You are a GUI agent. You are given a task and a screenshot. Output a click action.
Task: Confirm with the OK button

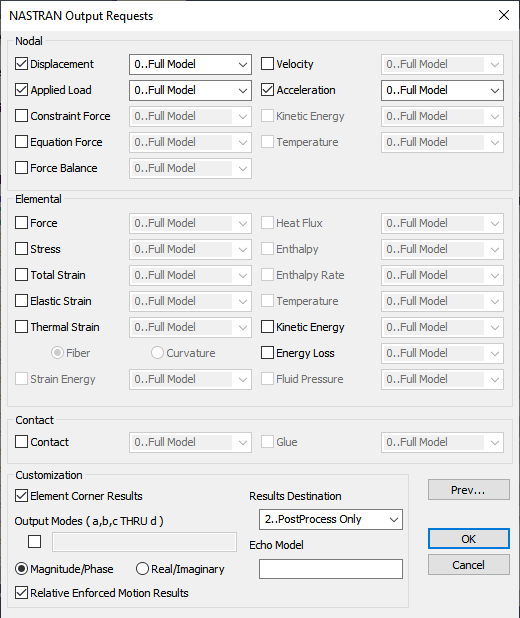(x=469, y=539)
